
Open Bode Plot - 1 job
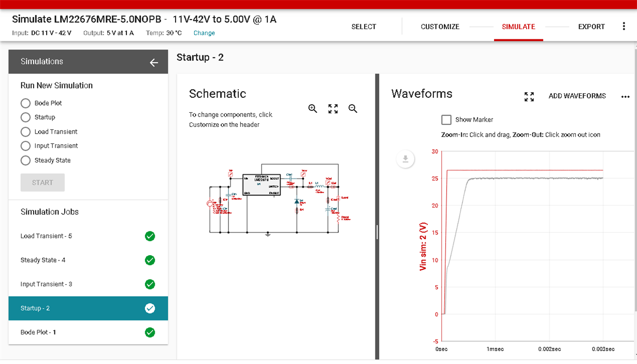click(88, 332)
